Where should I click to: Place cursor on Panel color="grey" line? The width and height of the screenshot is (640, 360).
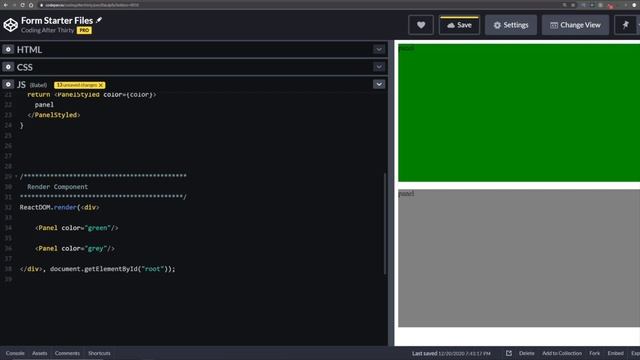[x=75, y=248]
